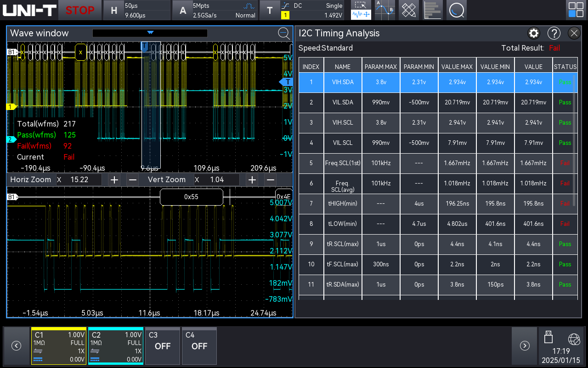Click the 17:19 date and time display

(561, 356)
